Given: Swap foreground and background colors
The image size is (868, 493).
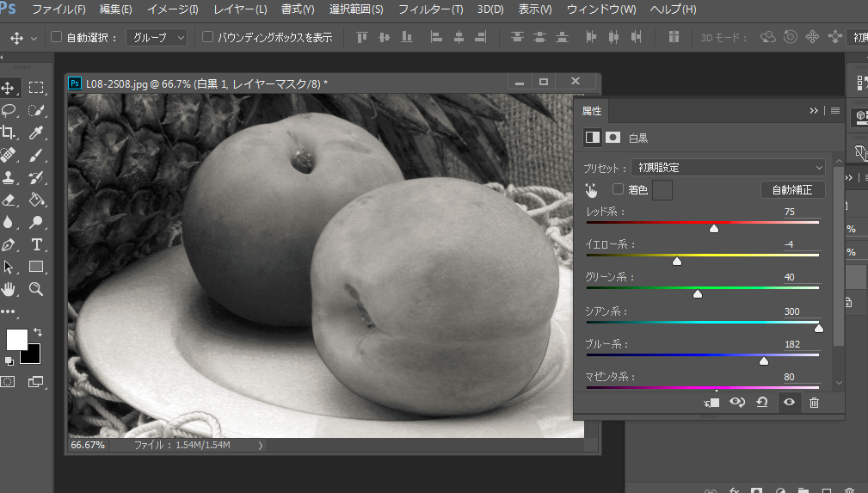Looking at the screenshot, I should (38, 332).
